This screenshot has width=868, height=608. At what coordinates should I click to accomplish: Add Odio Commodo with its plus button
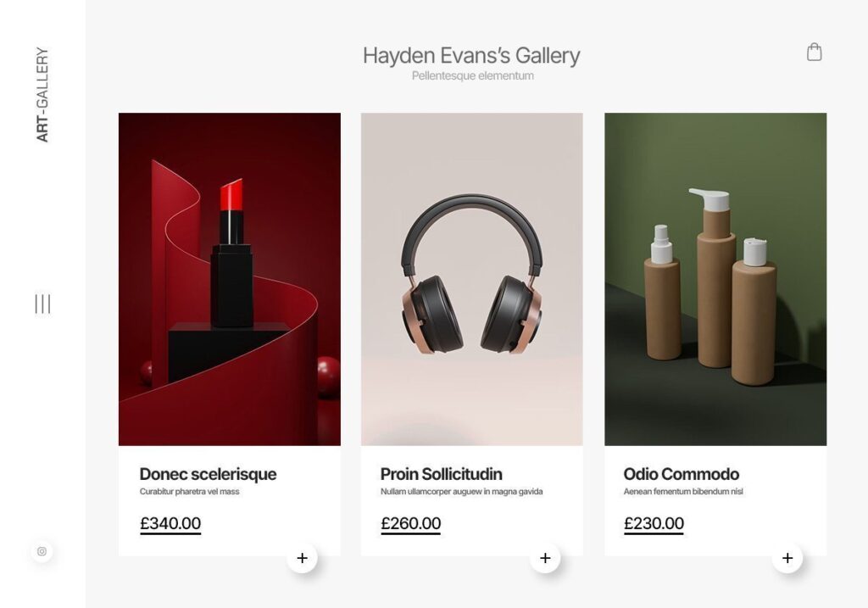pos(787,558)
